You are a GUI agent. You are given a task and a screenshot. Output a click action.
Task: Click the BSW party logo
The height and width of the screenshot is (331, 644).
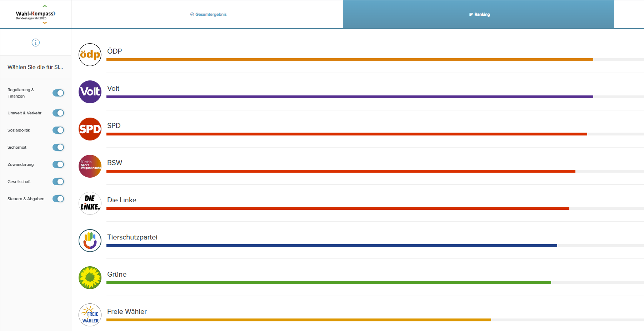90,166
